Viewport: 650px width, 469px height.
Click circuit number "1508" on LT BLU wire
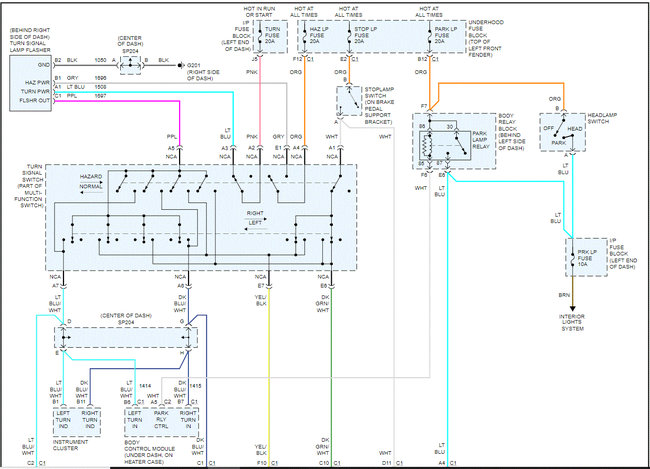100,87
